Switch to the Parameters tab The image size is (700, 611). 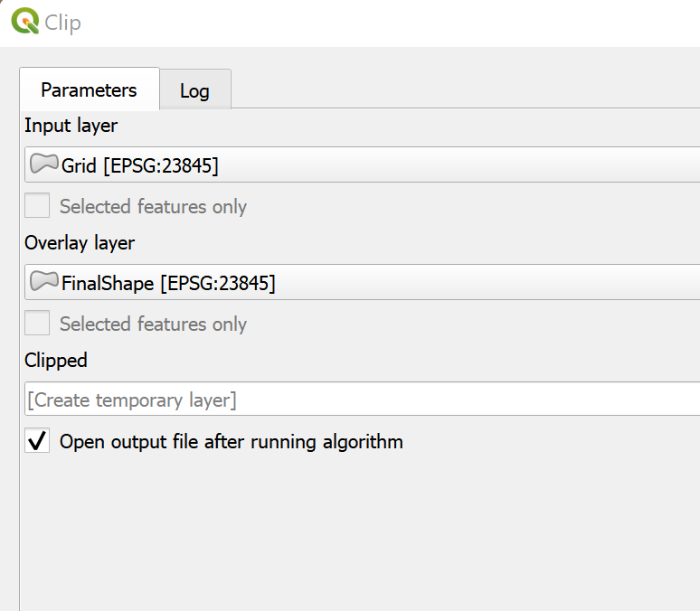coord(89,90)
